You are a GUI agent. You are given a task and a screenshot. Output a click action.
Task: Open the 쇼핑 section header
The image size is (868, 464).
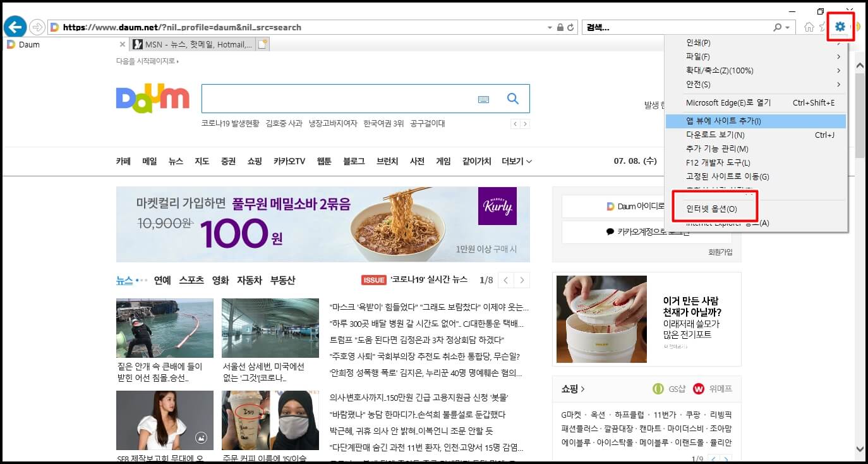573,389
